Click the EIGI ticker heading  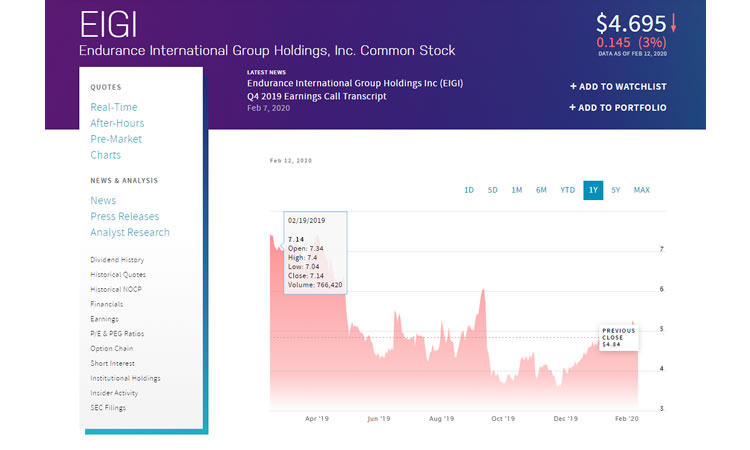[x=109, y=24]
